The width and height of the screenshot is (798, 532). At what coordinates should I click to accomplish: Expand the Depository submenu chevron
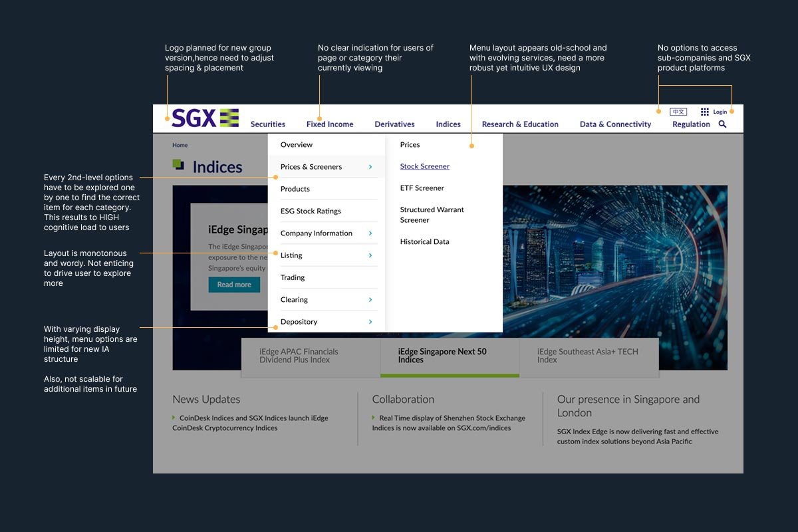(370, 322)
